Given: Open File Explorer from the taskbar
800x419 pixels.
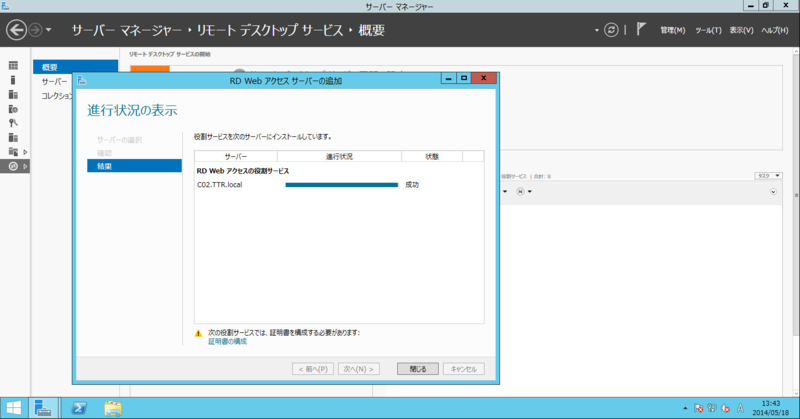Looking at the screenshot, I should [113, 408].
